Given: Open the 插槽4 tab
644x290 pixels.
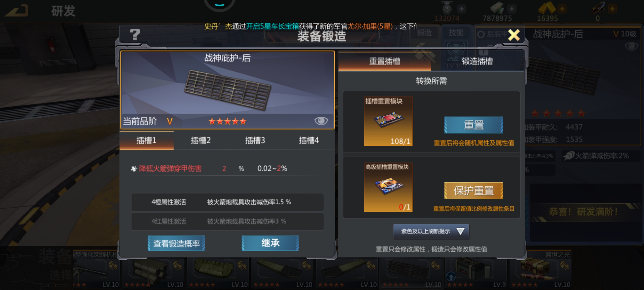Looking at the screenshot, I should click(x=309, y=140).
